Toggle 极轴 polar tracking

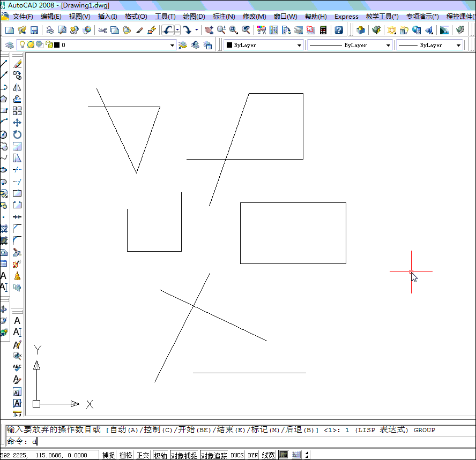point(161,455)
